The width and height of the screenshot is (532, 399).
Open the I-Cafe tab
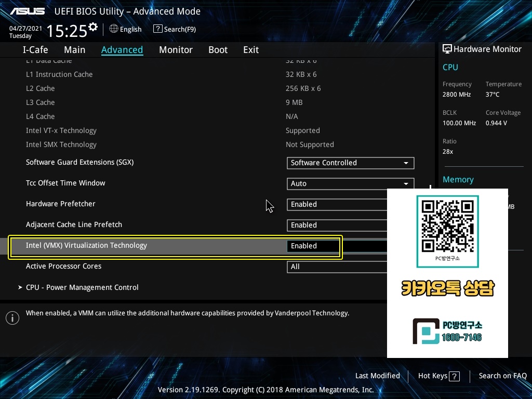click(x=35, y=50)
